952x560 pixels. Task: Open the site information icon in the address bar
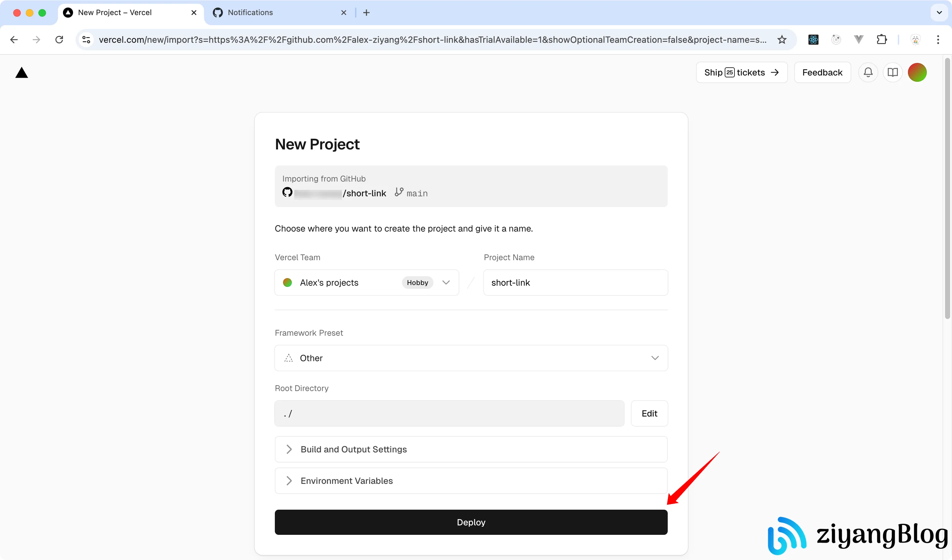(86, 40)
